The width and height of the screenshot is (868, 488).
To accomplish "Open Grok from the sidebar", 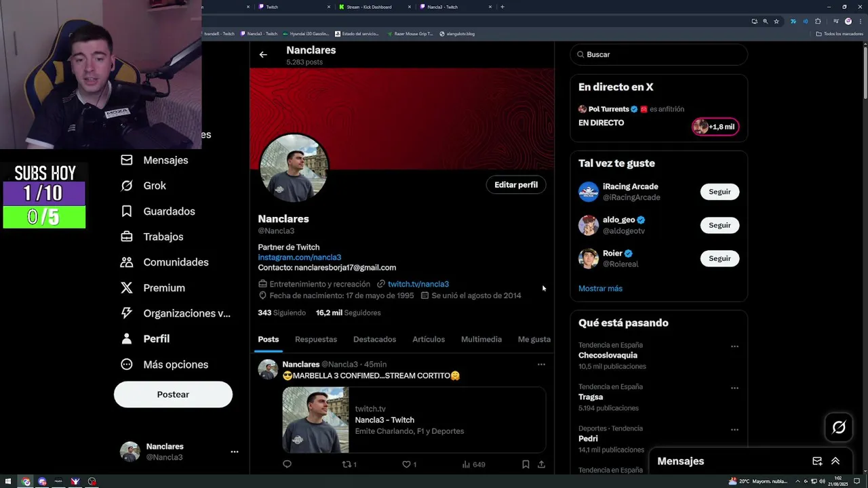I will 143,186.
